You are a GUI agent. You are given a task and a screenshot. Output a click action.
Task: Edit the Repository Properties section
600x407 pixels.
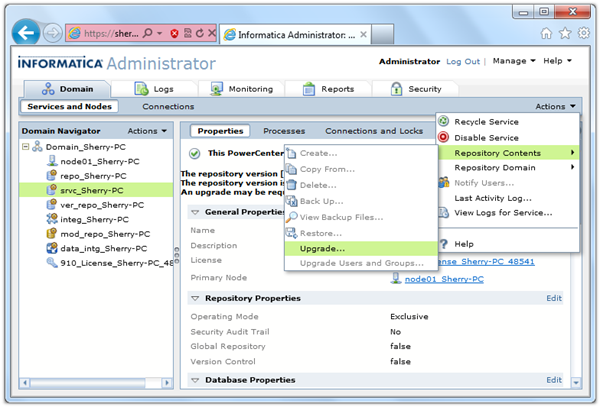click(x=554, y=298)
